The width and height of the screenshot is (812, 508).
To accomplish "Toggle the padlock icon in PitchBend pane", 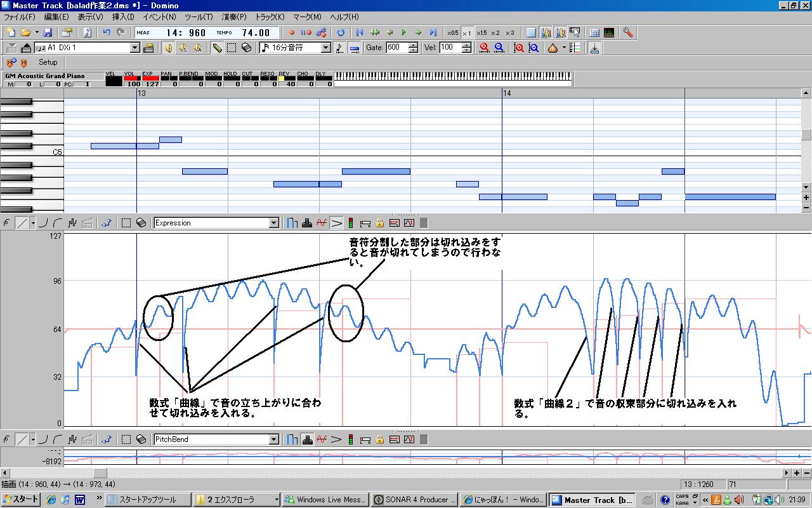I will (x=379, y=439).
